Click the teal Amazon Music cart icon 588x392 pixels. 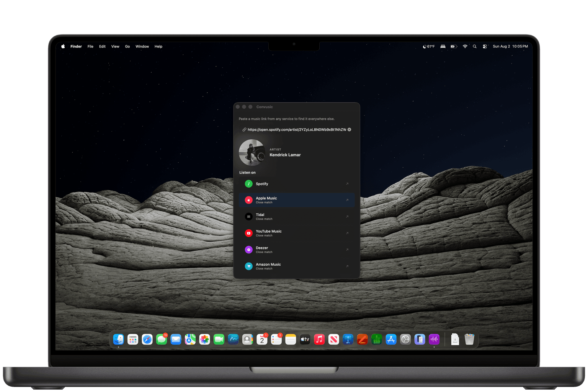[248, 266]
